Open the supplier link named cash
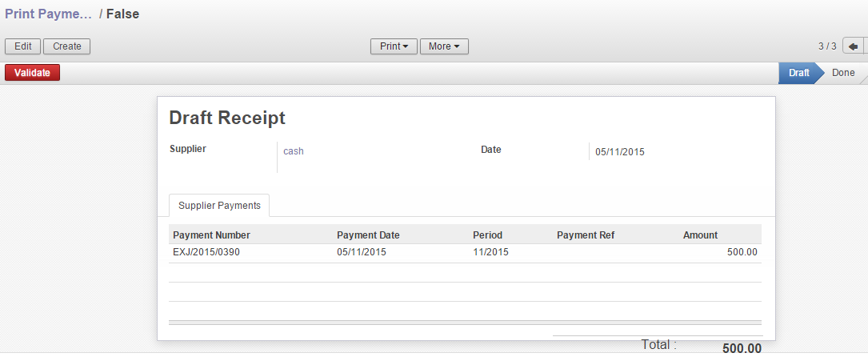This screenshot has height=357, width=868. [294, 150]
